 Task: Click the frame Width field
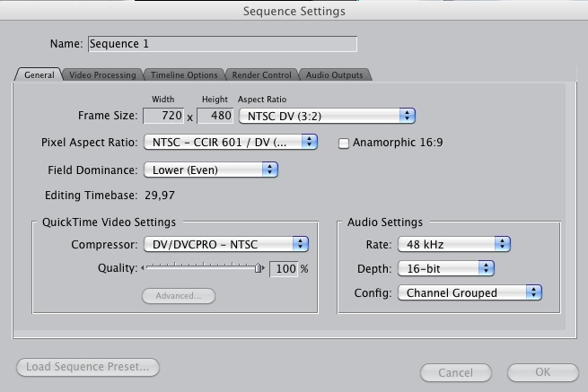click(x=164, y=116)
